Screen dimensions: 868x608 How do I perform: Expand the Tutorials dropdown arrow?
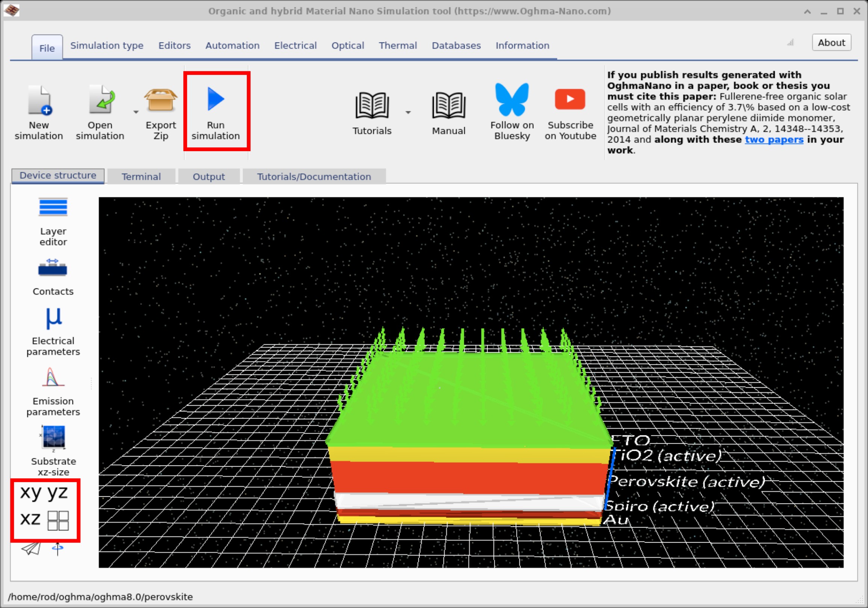tap(408, 112)
